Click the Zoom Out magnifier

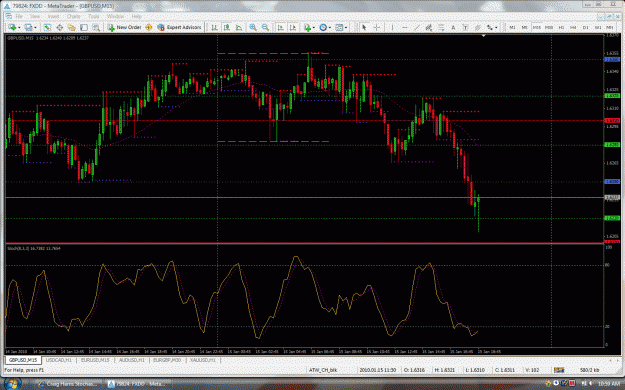(x=265, y=28)
